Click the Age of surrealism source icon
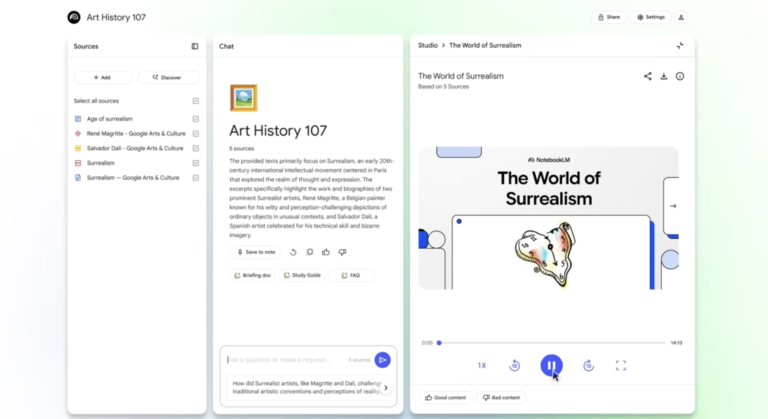768x419 pixels. (x=78, y=119)
